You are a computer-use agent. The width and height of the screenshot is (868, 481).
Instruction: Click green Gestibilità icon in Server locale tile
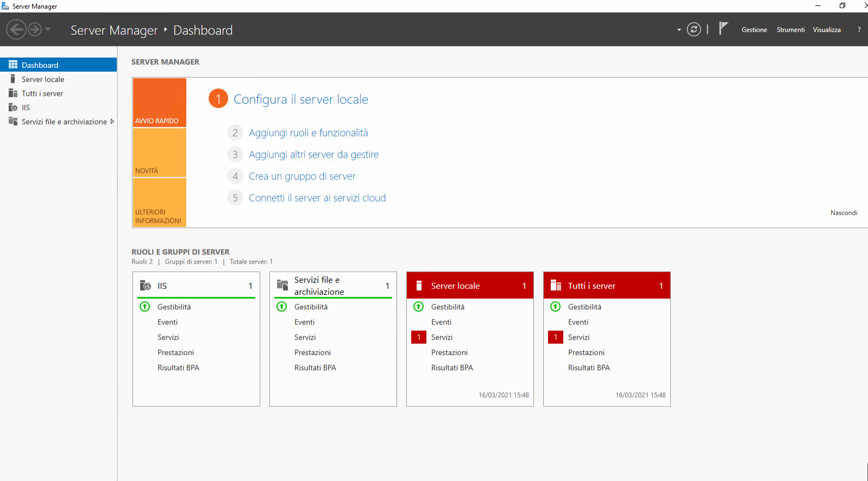(419, 307)
